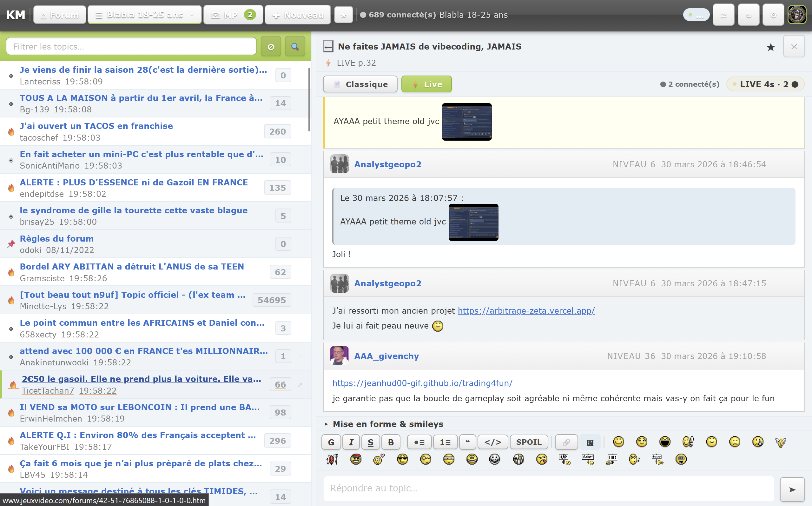Click the clear filter icon beside search
The width and height of the screenshot is (812, 506).
(271, 47)
